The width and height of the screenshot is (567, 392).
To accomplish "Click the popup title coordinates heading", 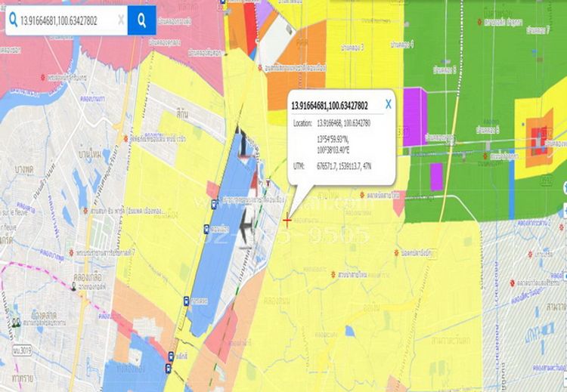I will click(330, 105).
